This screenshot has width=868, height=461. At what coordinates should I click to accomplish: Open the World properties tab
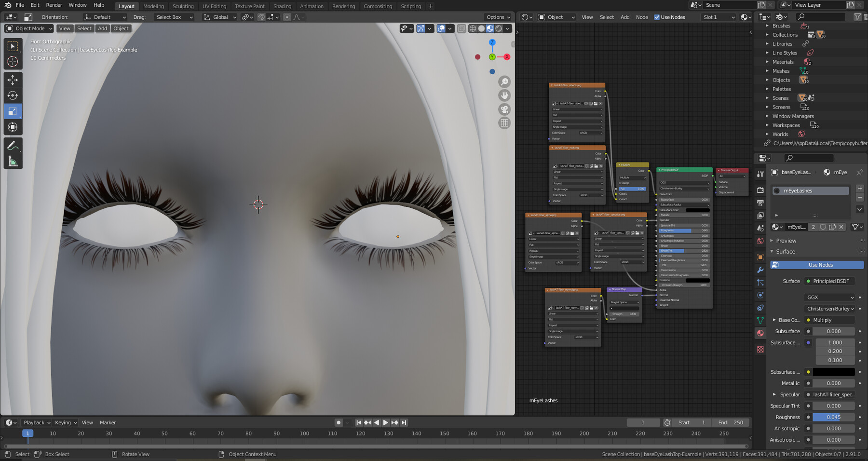point(760,241)
